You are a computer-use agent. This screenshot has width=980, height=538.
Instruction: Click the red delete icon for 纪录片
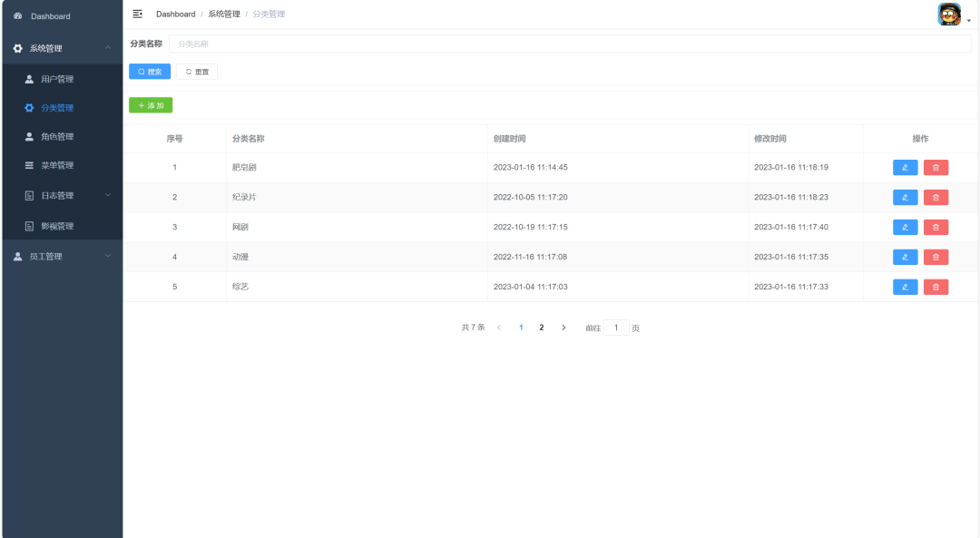pos(936,198)
